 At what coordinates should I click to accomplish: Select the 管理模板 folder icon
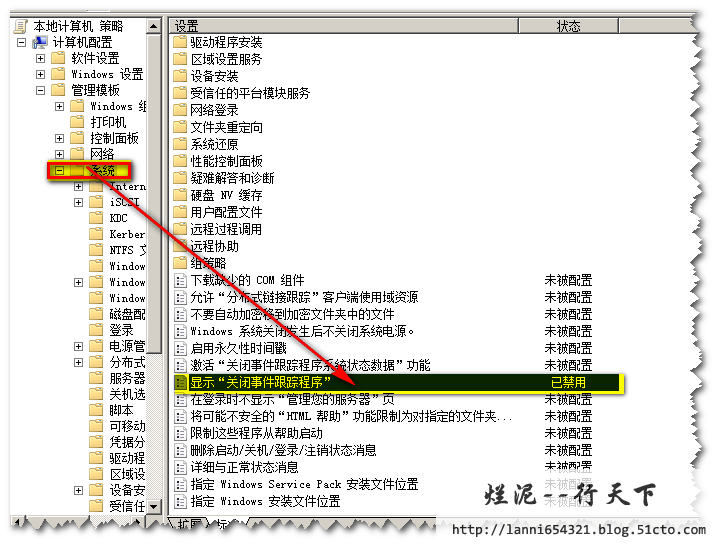tap(58, 90)
